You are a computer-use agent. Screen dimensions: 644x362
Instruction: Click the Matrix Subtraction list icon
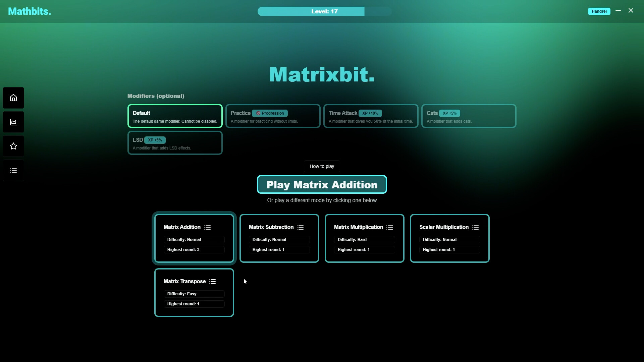[x=300, y=227]
